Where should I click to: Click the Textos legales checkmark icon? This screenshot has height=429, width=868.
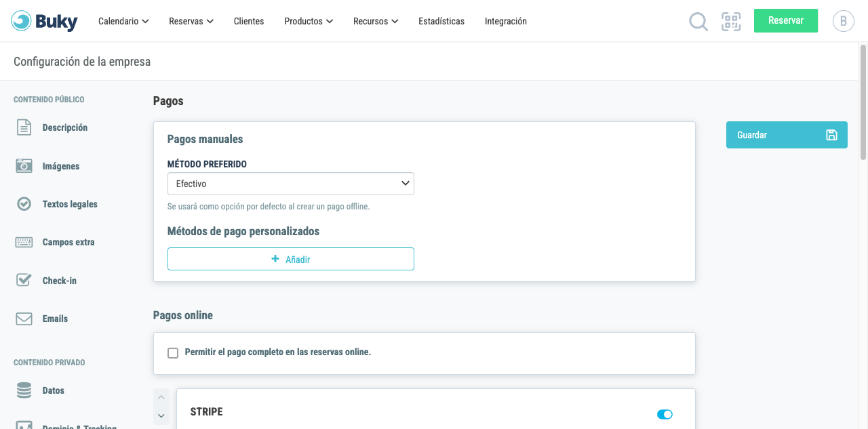click(x=24, y=204)
